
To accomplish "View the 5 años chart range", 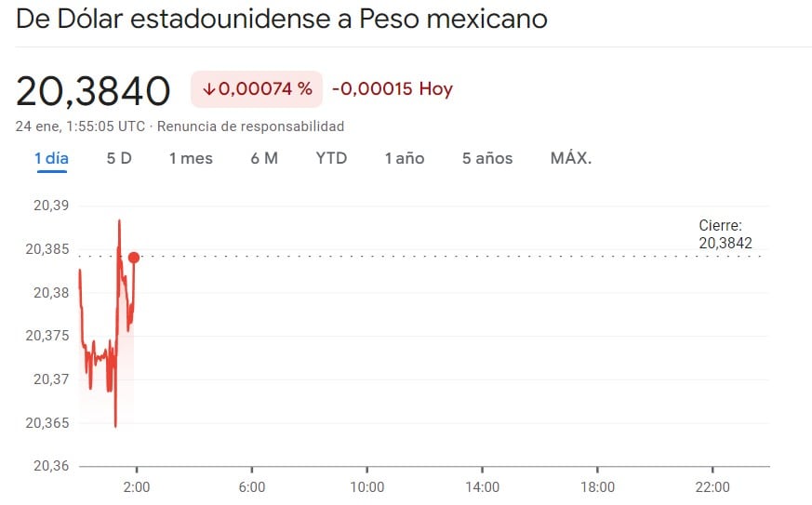I will click(x=487, y=158).
